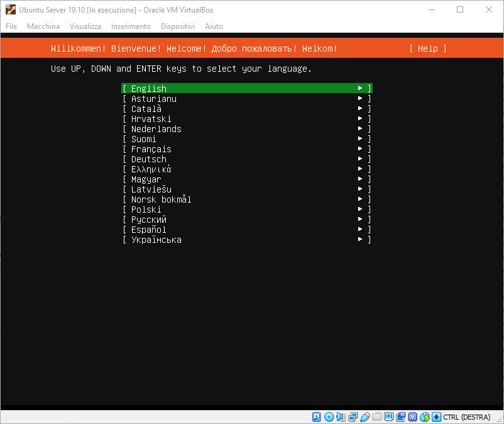Open the Inserimento menu

[131, 26]
